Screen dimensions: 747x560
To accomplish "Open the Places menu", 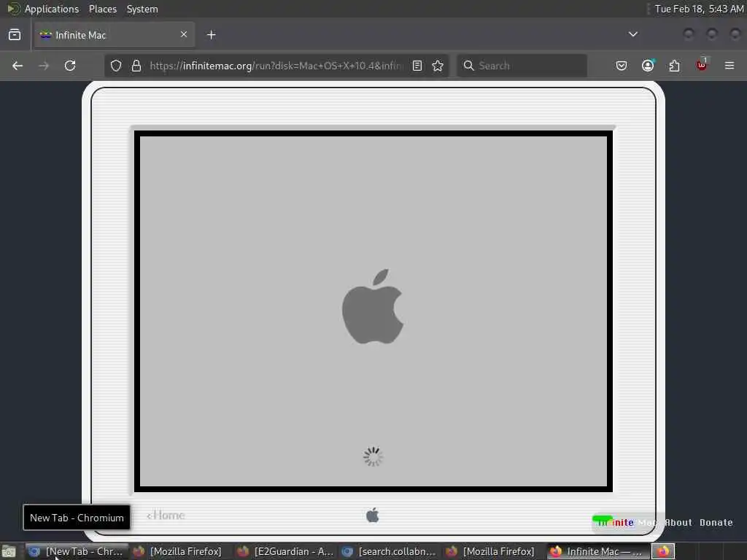I will point(103,9).
